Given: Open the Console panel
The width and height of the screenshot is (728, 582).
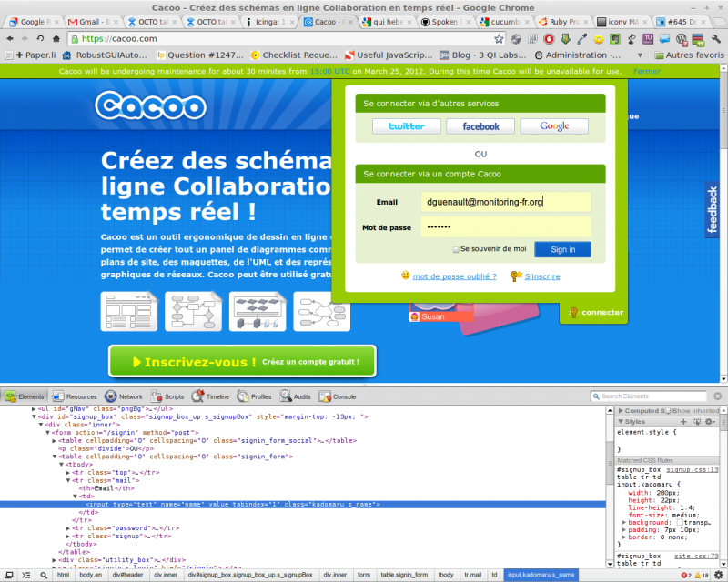Looking at the screenshot, I should pyautogui.click(x=338, y=396).
